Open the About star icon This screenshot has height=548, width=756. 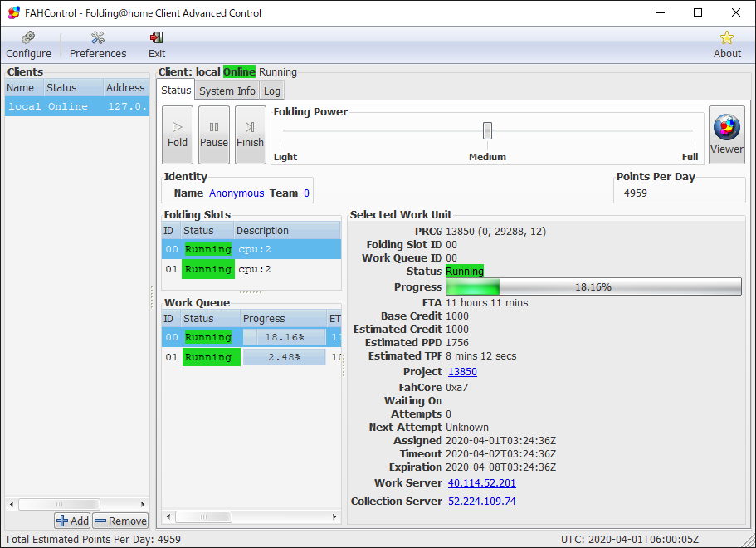(727, 37)
